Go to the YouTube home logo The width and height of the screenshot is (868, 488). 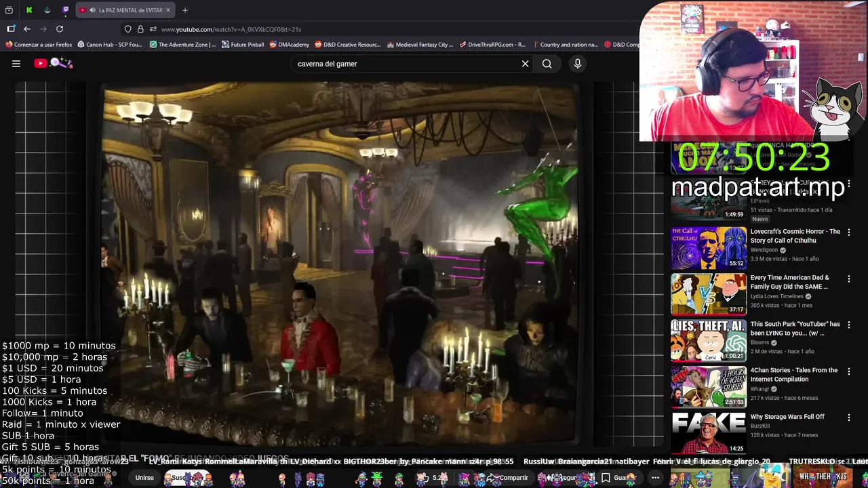tap(54, 63)
